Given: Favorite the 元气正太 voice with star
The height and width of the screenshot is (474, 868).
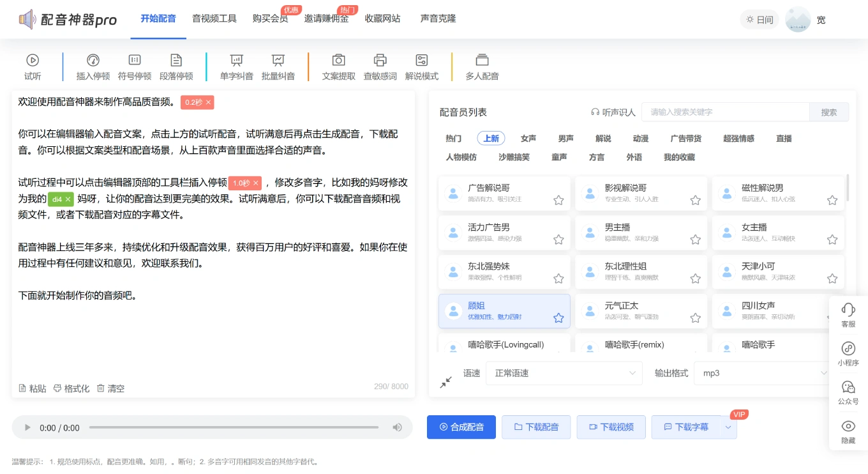Looking at the screenshot, I should click(x=696, y=317).
